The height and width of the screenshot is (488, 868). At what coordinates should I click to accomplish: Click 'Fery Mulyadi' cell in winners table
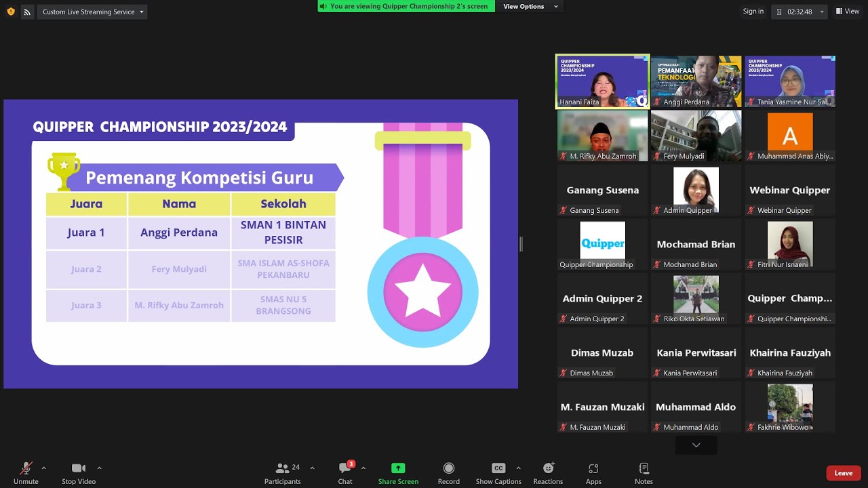click(x=179, y=269)
